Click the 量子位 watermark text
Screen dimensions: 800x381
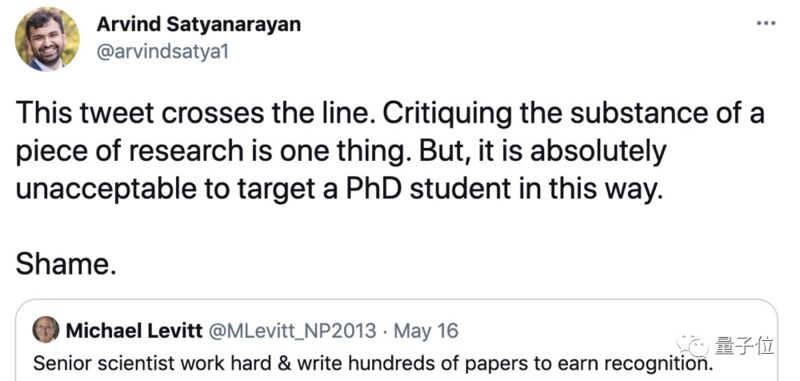(744, 346)
